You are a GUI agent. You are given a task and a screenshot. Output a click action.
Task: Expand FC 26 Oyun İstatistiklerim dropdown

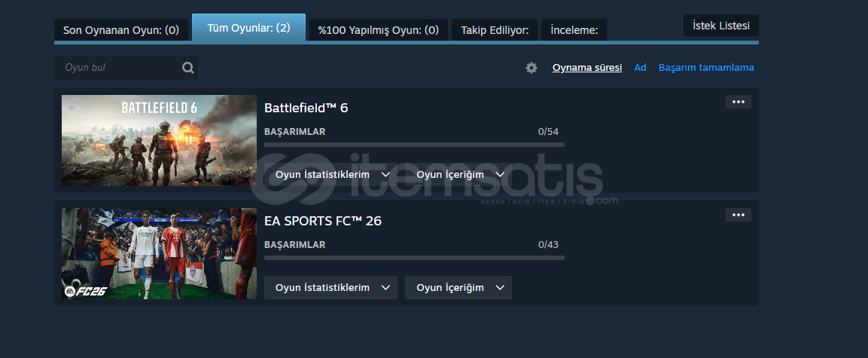pyautogui.click(x=330, y=288)
